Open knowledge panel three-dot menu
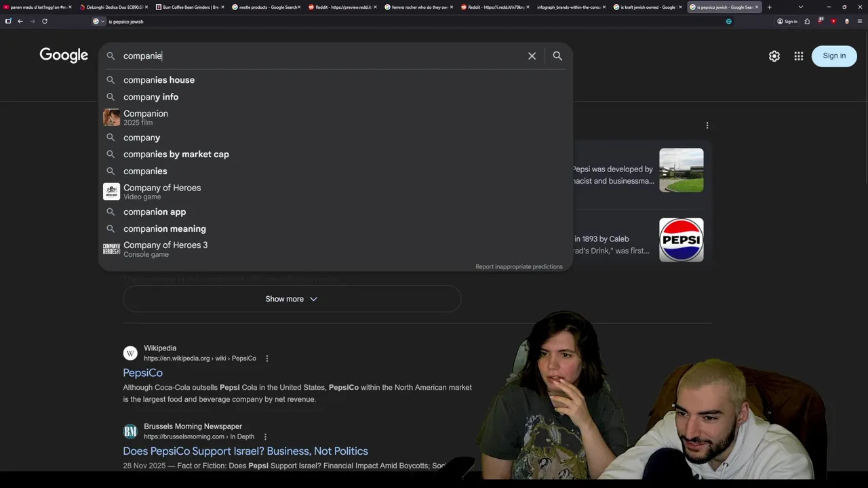 coord(707,125)
